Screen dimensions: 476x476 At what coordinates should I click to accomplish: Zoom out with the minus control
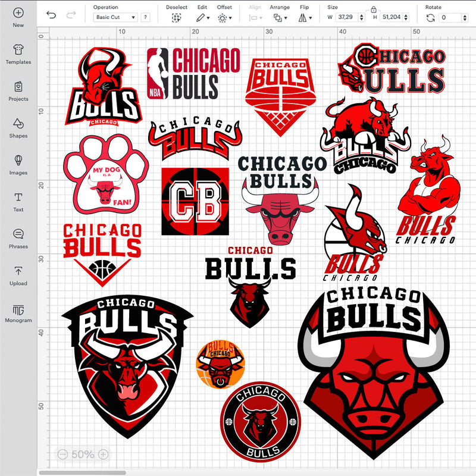[63, 454]
